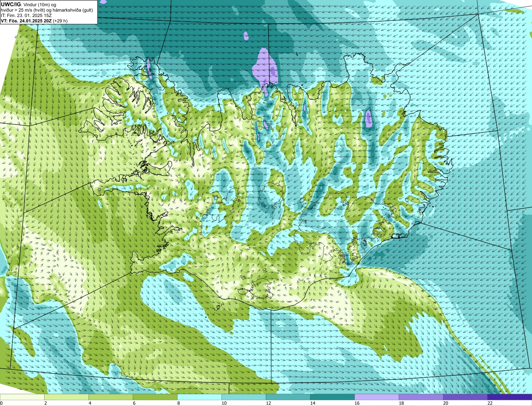532x406 pixels.
Task: Click the legend scale label "14"
Action: 313,403
